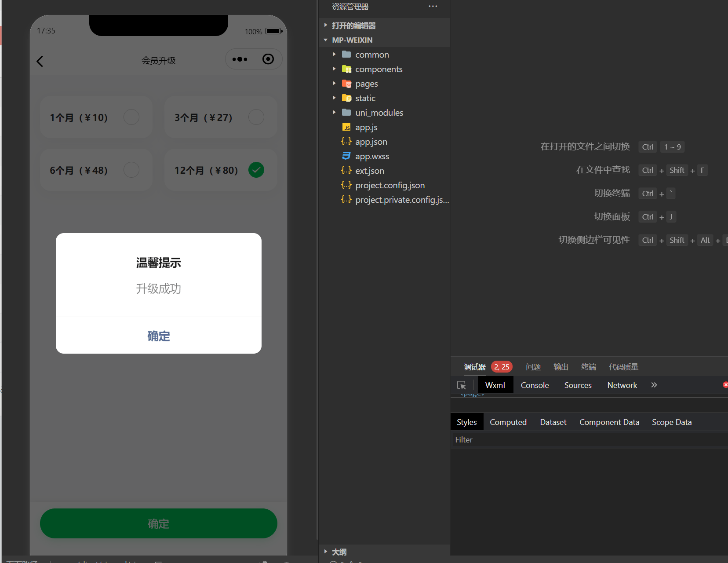Click the Filter input in Styles panel
The image size is (728, 563).
tap(589, 439)
